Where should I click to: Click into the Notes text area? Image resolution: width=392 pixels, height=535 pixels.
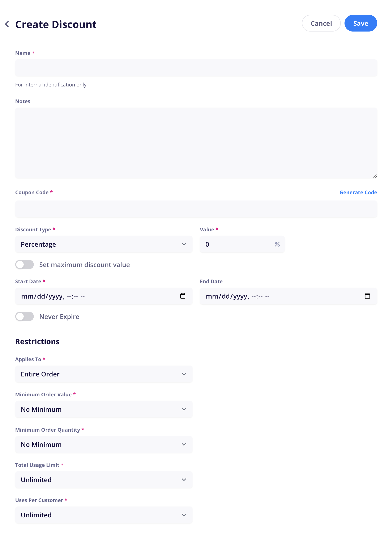click(x=196, y=143)
